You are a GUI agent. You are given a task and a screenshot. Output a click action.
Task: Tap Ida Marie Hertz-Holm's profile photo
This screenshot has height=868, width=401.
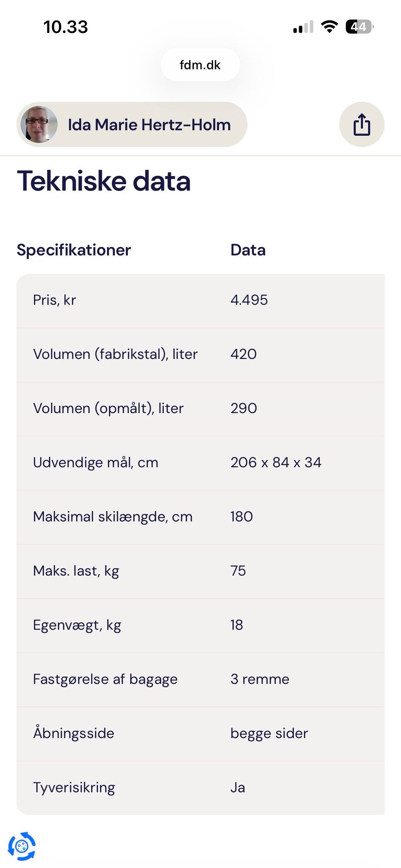tap(39, 124)
